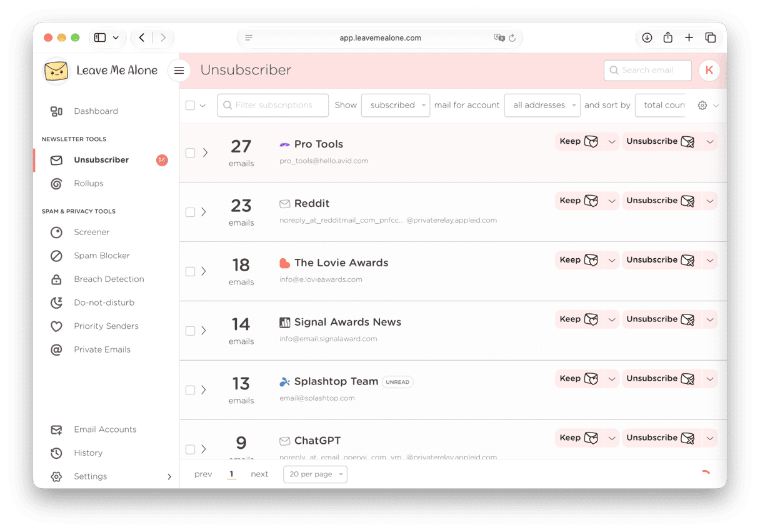Click The Lovie Awards heart icon
760x532 pixels.
[x=284, y=263]
